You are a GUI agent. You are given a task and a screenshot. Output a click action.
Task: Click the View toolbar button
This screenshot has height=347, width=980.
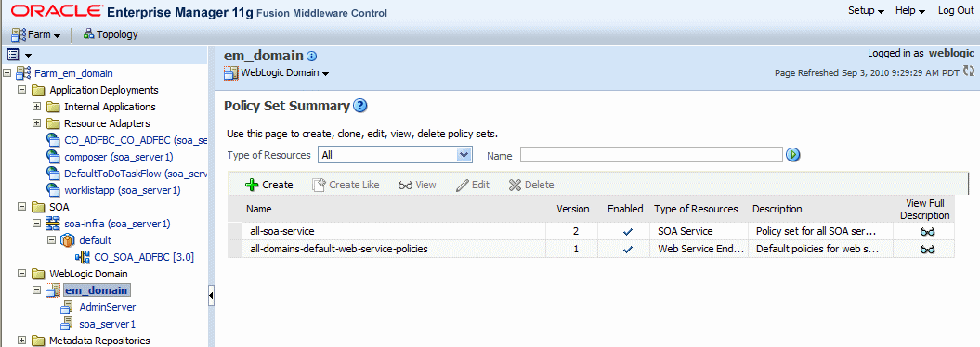(417, 185)
